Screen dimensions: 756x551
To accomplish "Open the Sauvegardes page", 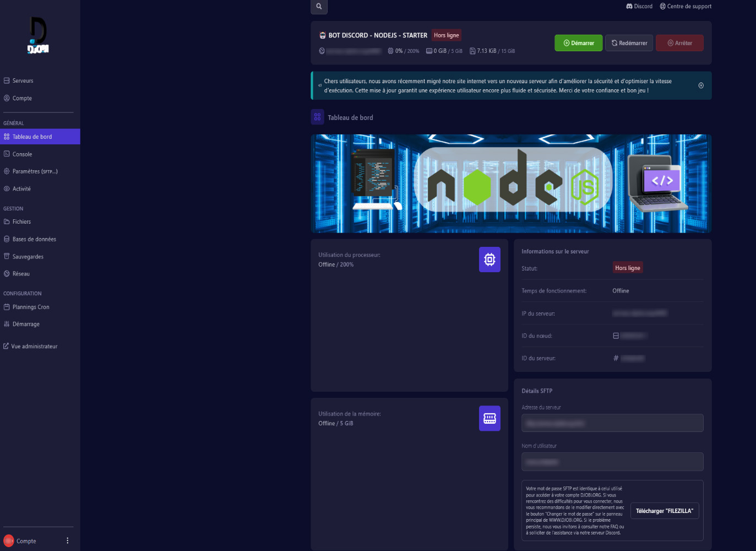I will (x=40, y=257).
